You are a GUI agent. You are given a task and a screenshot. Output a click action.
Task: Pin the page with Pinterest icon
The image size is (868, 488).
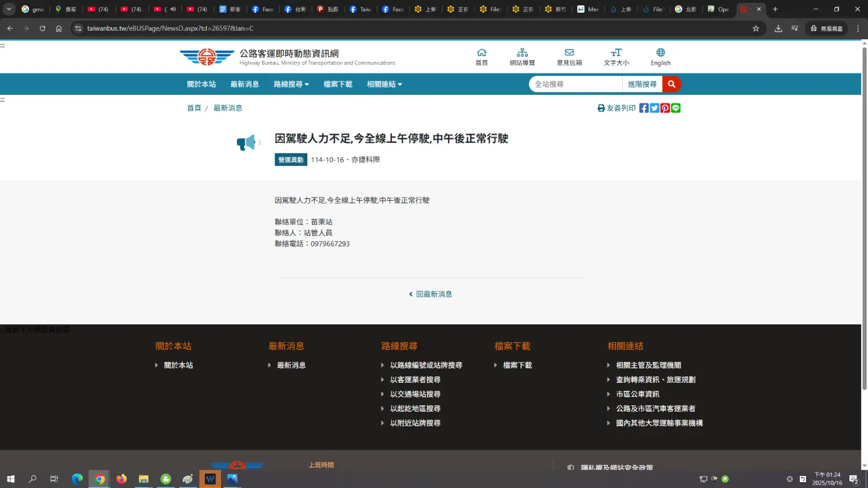[665, 108]
